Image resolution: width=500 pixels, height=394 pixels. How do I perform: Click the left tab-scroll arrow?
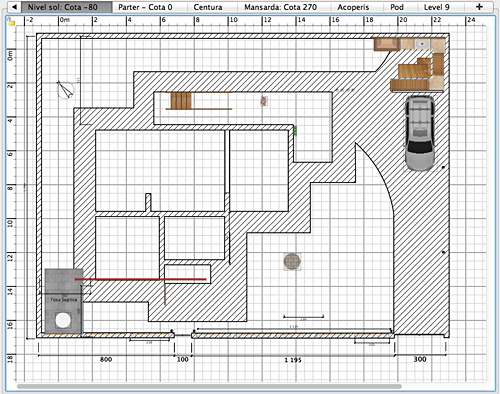pos(14,7)
